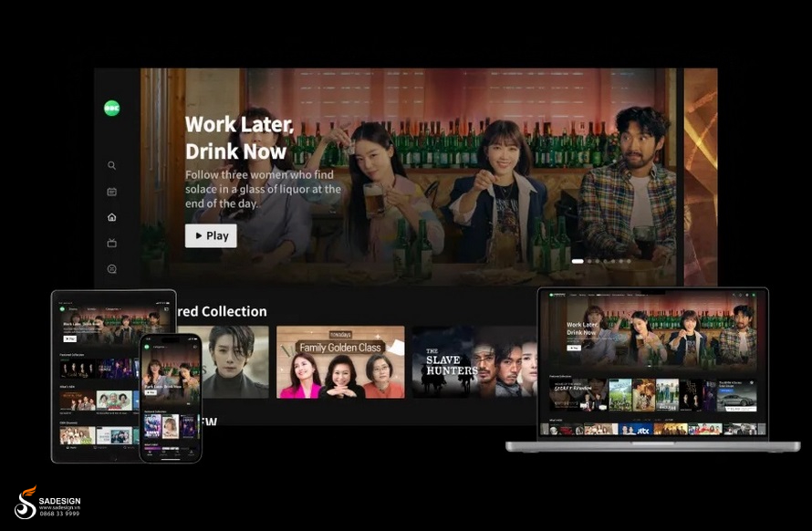Open the search icon in the laptop header
The image size is (812, 531).
pos(734,295)
